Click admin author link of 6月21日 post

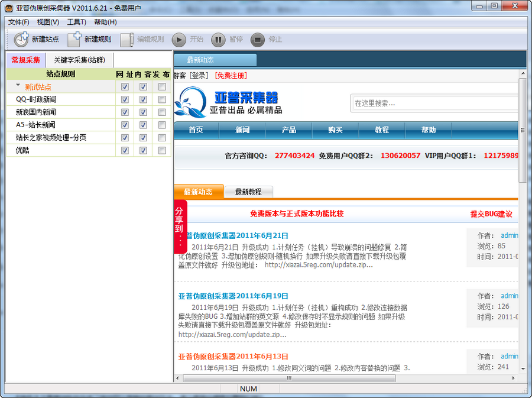(x=510, y=235)
